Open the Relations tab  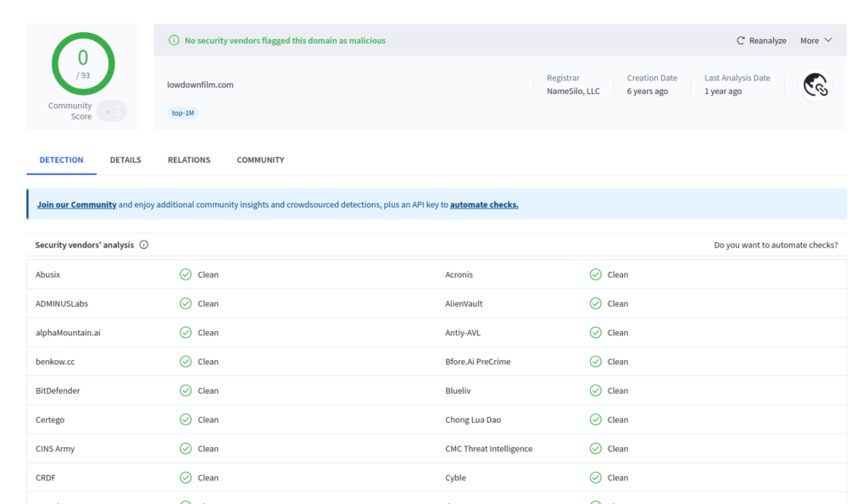click(188, 159)
